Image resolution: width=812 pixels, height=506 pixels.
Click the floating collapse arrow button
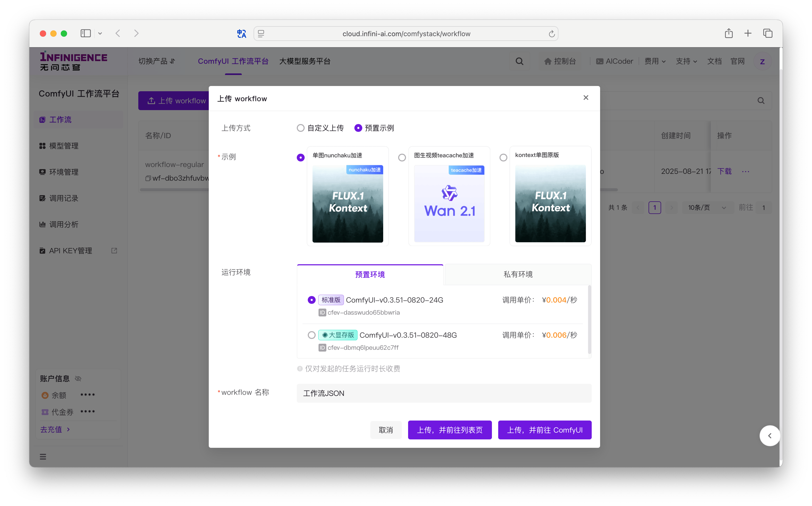tap(770, 435)
